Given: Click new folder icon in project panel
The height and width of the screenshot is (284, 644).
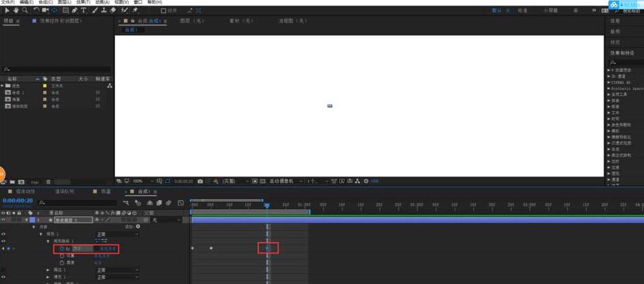Looking at the screenshot, I should pyautogui.click(x=13, y=182).
